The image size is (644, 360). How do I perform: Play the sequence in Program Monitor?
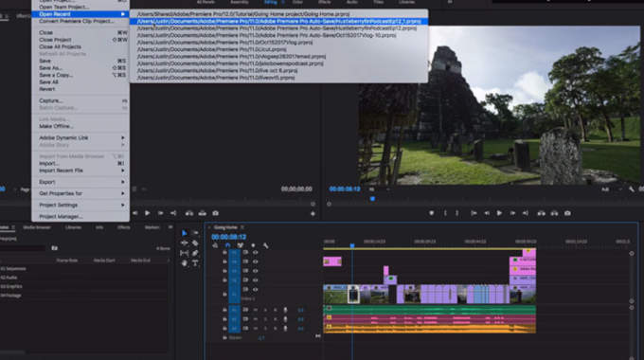[x=499, y=213]
